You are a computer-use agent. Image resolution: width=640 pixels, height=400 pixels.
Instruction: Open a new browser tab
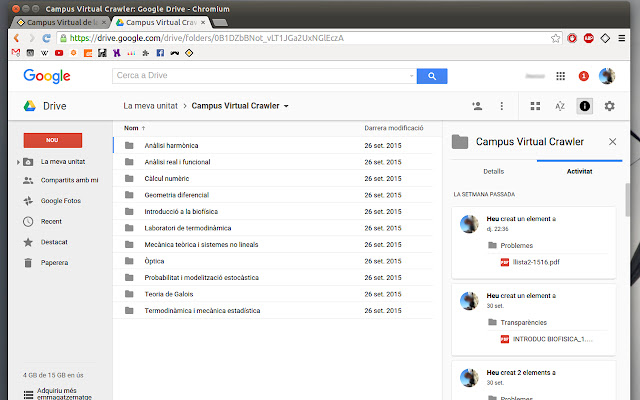click(220, 22)
